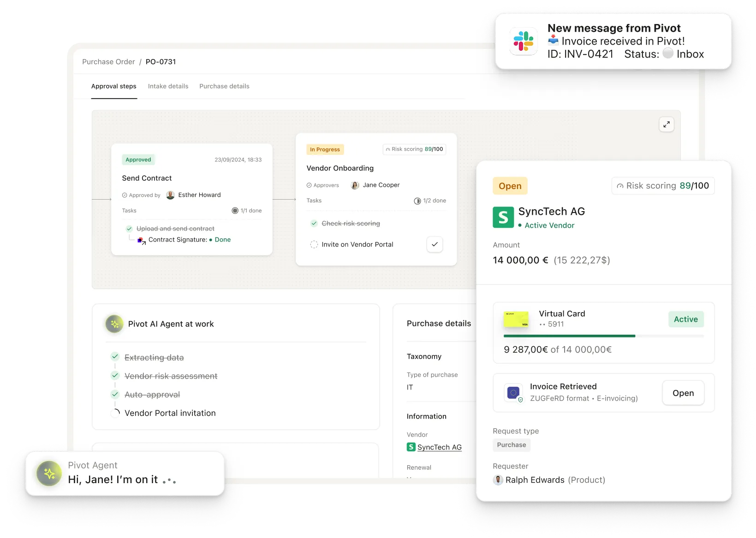The image size is (756, 538).
Task: Click the 1/1 done progress icon
Action: [235, 211]
